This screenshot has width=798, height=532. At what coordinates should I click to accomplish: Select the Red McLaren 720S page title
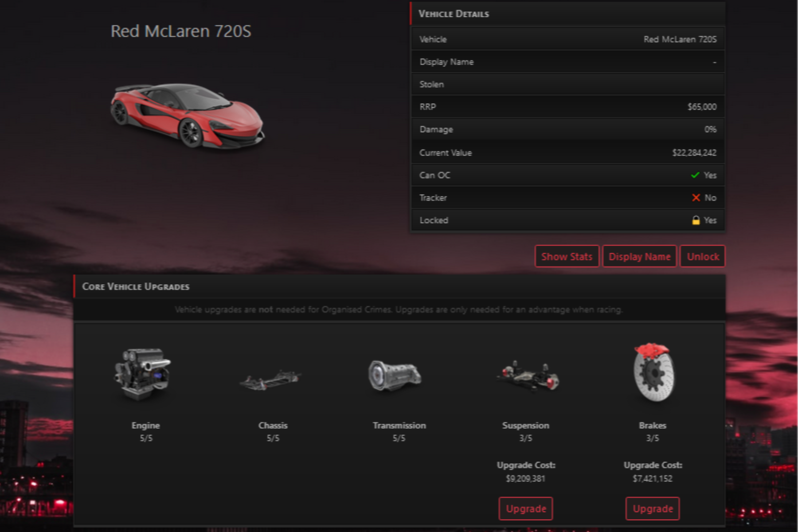tap(181, 31)
